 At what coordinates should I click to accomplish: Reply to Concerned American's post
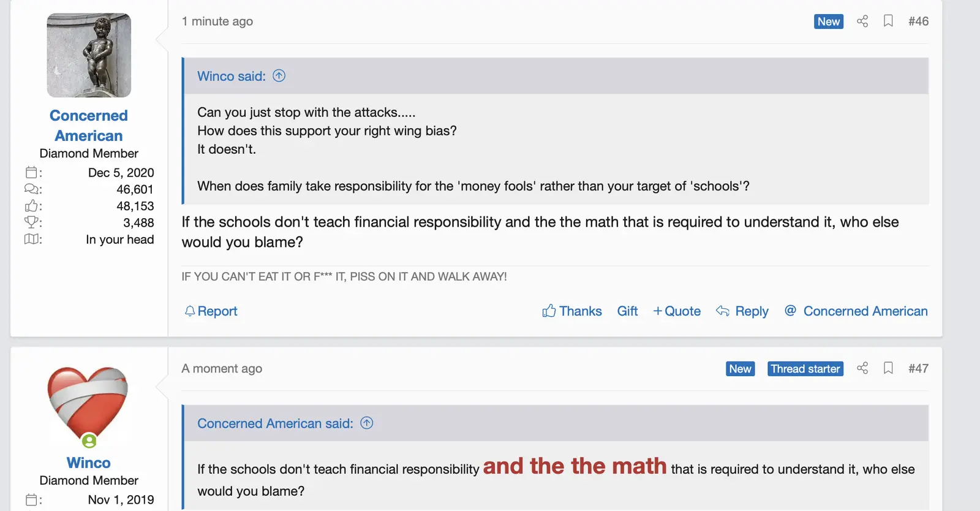click(x=742, y=311)
